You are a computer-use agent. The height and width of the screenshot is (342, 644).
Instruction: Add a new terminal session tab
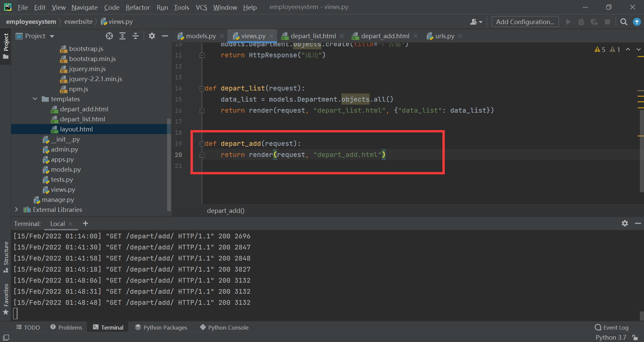click(86, 223)
